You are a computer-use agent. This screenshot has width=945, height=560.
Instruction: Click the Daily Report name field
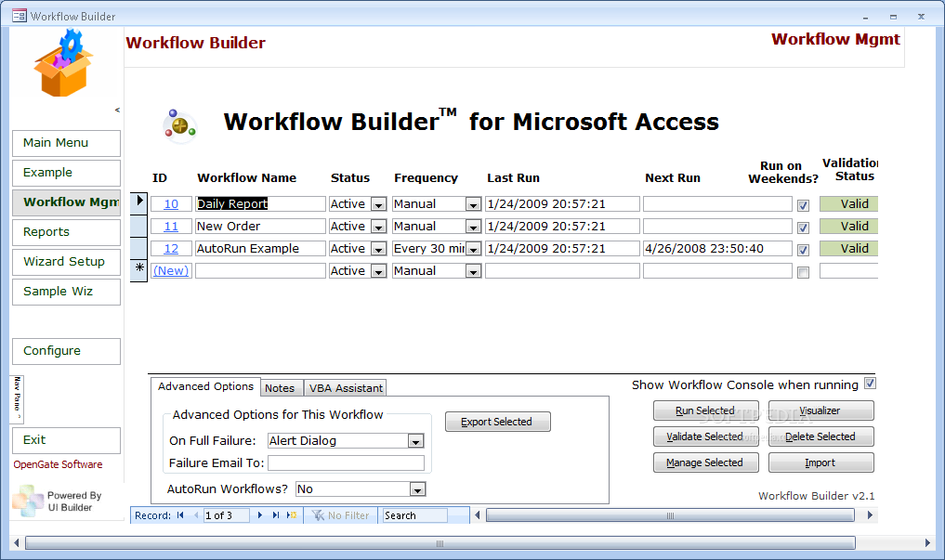point(260,203)
